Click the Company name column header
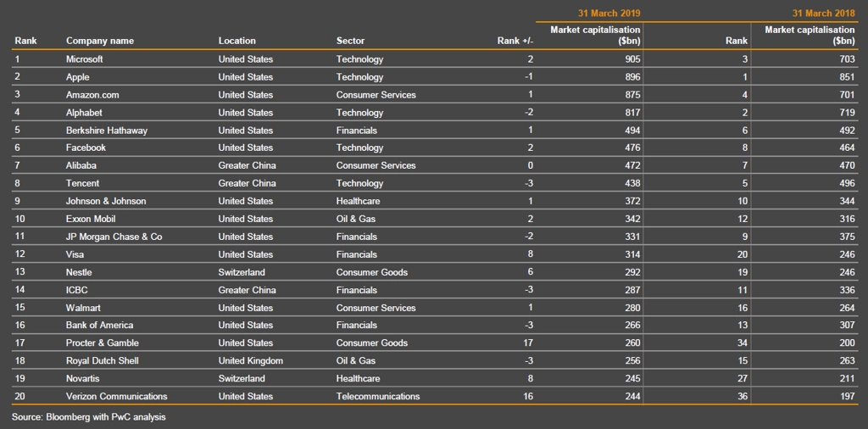Image resolution: width=868 pixels, height=429 pixels. click(x=100, y=41)
